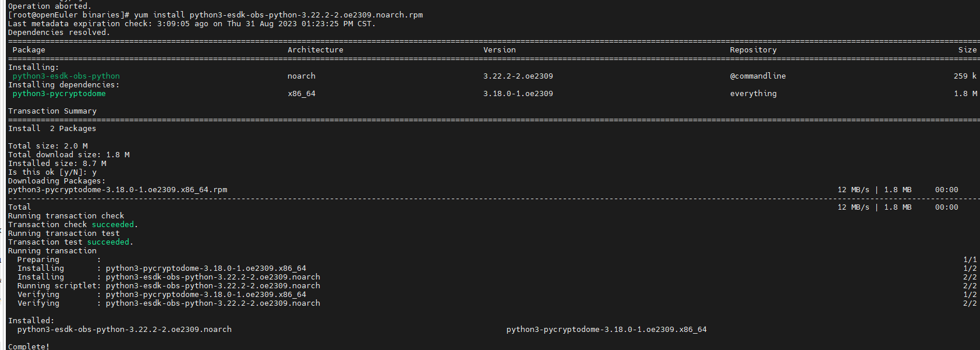Click the Size column header
This screenshot has width=980, height=350.
pyautogui.click(x=967, y=50)
